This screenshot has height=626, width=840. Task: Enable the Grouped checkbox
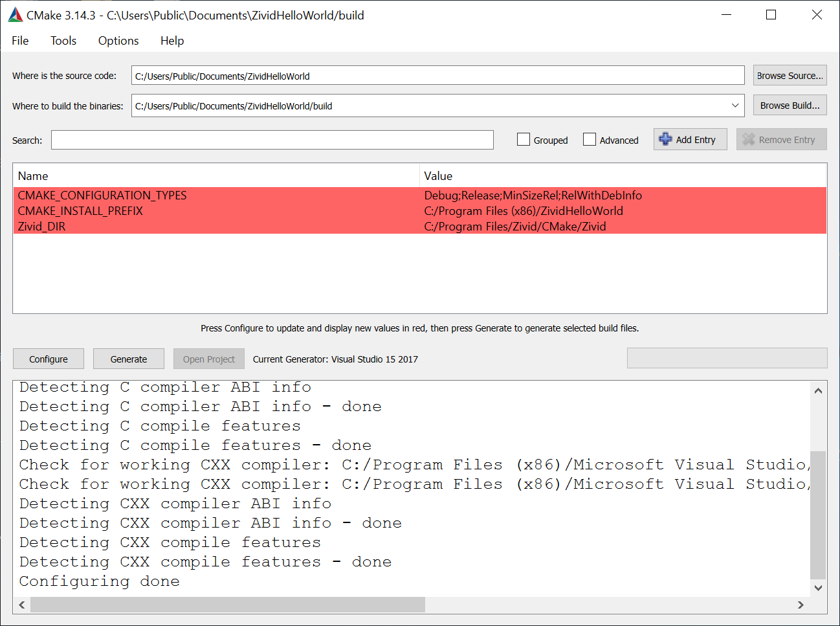click(524, 139)
